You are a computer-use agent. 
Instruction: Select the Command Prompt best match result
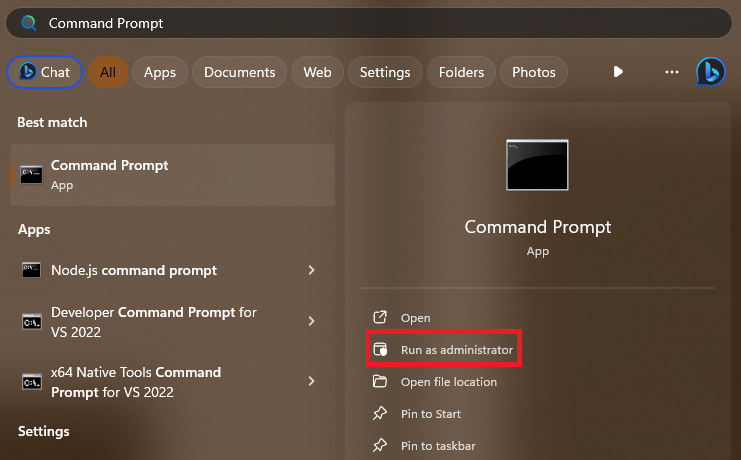(x=172, y=174)
